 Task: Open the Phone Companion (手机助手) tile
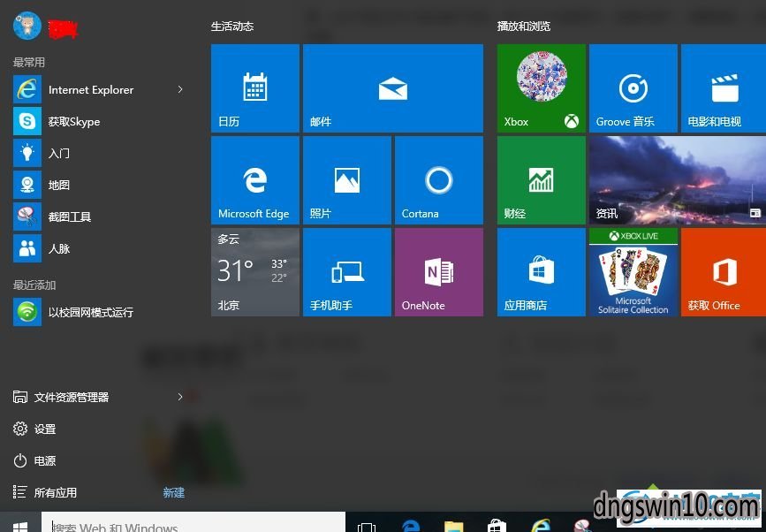(347, 272)
